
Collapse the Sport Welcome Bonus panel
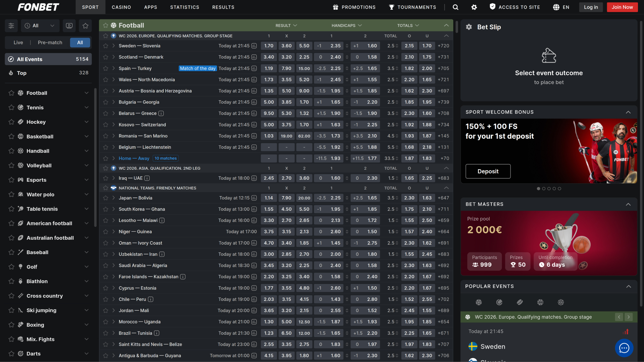point(628,112)
